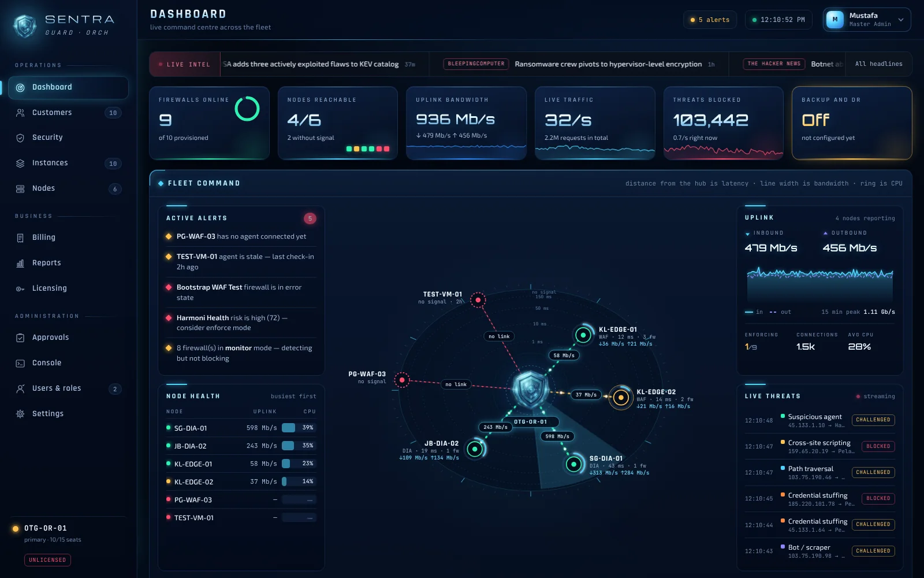The image size is (924, 578).
Task: Click the Harmoni Health risk alert
Action: tap(241, 323)
